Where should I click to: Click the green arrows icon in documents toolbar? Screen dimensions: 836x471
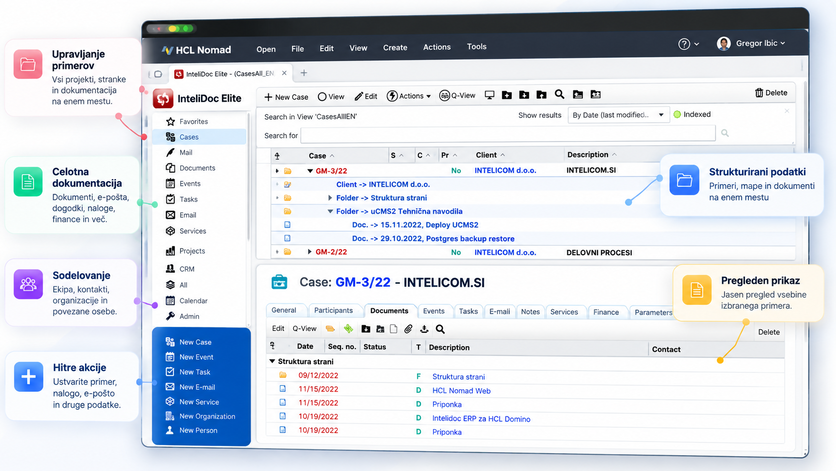point(348,329)
